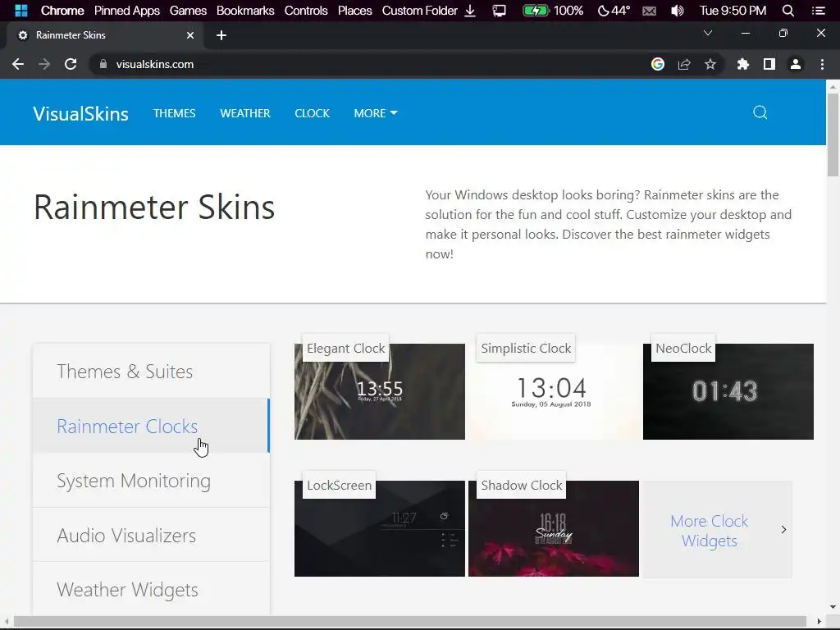
Task: Go to VisualSkins home logo
Action: pos(81,113)
